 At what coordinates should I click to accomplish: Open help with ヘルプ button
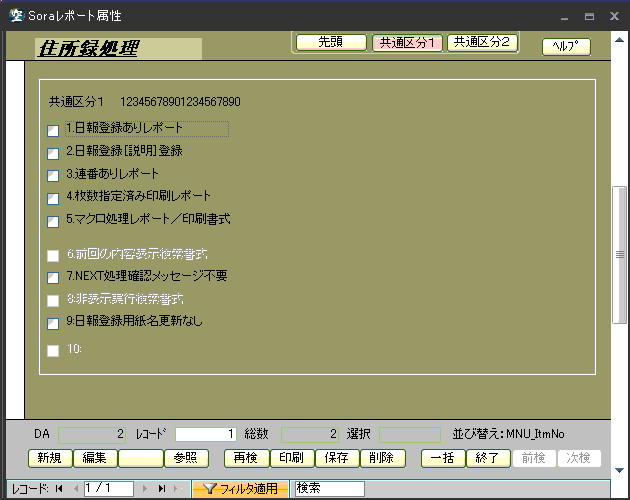click(x=566, y=47)
